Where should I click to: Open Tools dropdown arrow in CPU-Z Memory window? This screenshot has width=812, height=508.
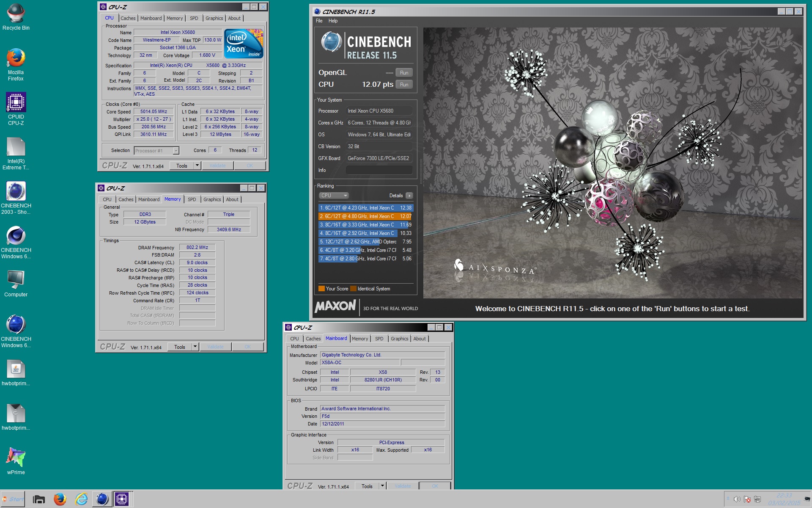pyautogui.click(x=195, y=347)
